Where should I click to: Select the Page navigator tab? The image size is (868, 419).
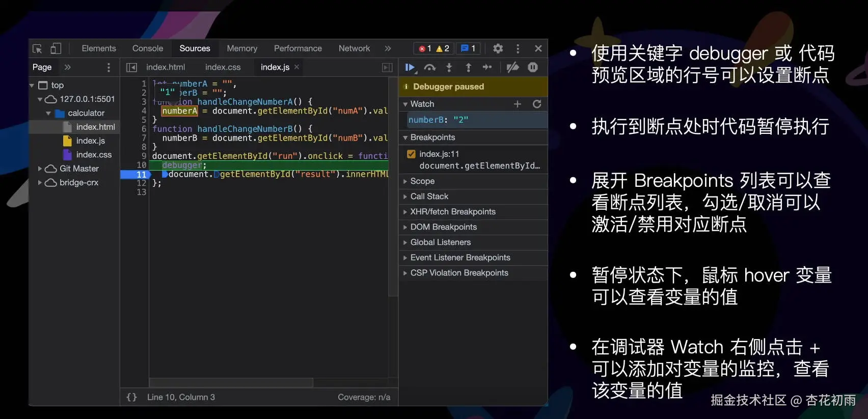(42, 67)
